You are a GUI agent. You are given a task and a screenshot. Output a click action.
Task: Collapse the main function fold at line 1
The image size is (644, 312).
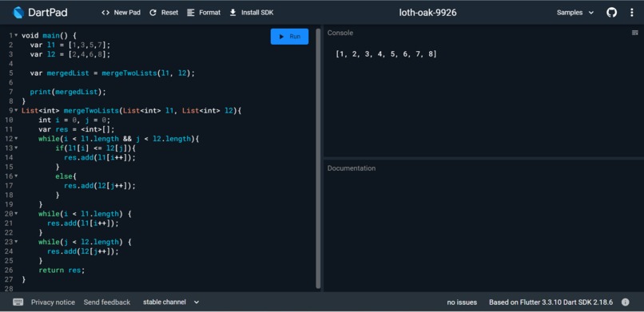click(16, 36)
